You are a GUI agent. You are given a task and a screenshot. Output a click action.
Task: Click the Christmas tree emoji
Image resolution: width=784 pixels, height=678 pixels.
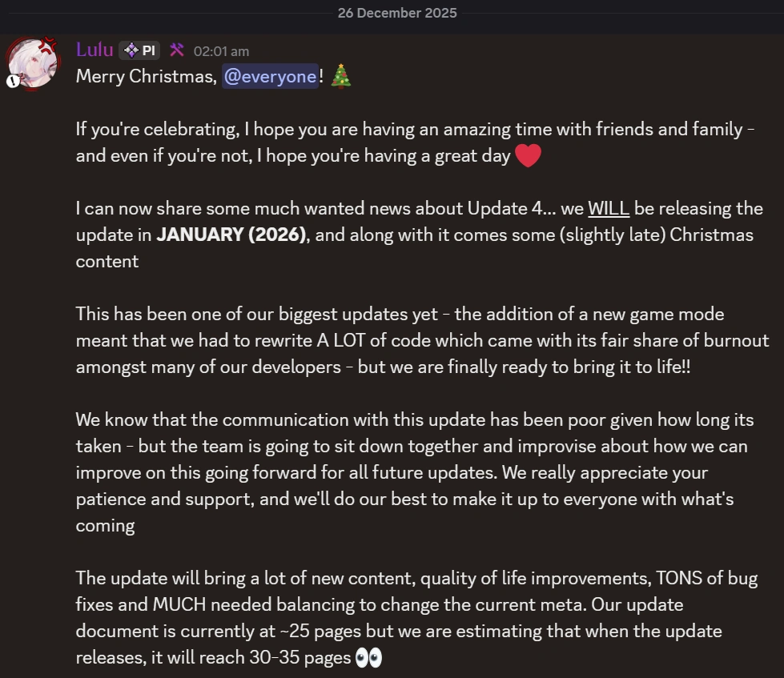click(x=341, y=77)
